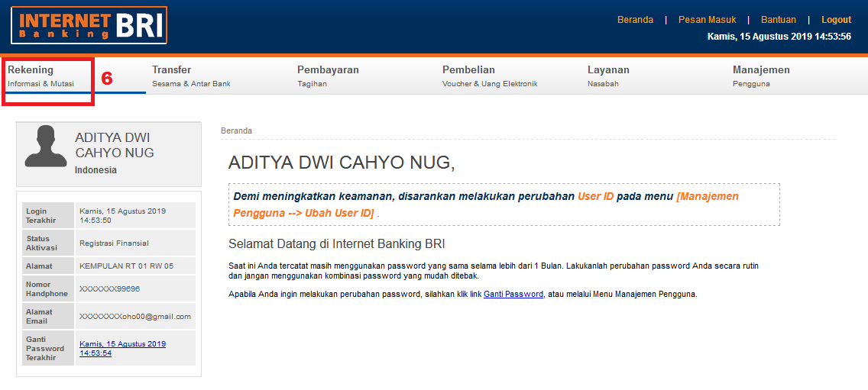Click the Internet Banking BRI logo

tap(89, 25)
